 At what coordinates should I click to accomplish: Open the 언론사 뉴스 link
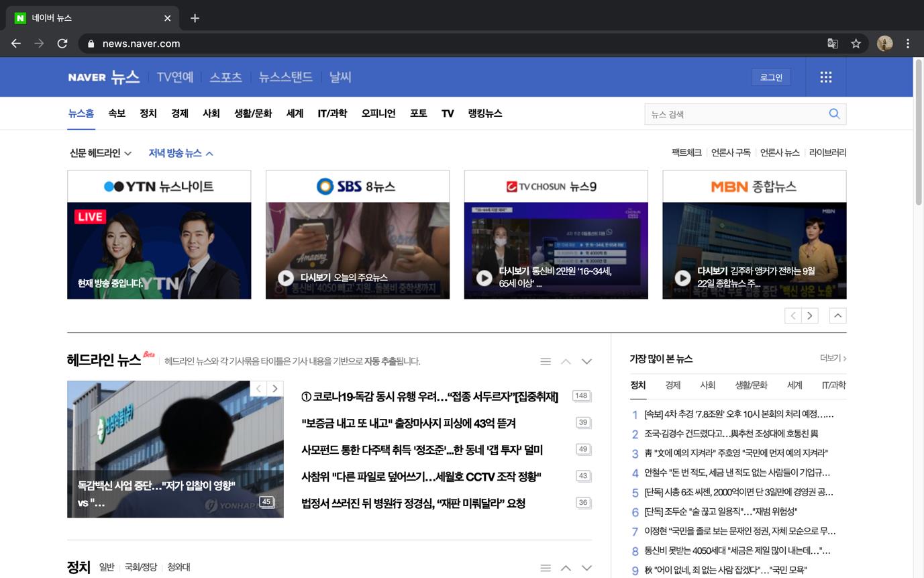[x=780, y=153]
